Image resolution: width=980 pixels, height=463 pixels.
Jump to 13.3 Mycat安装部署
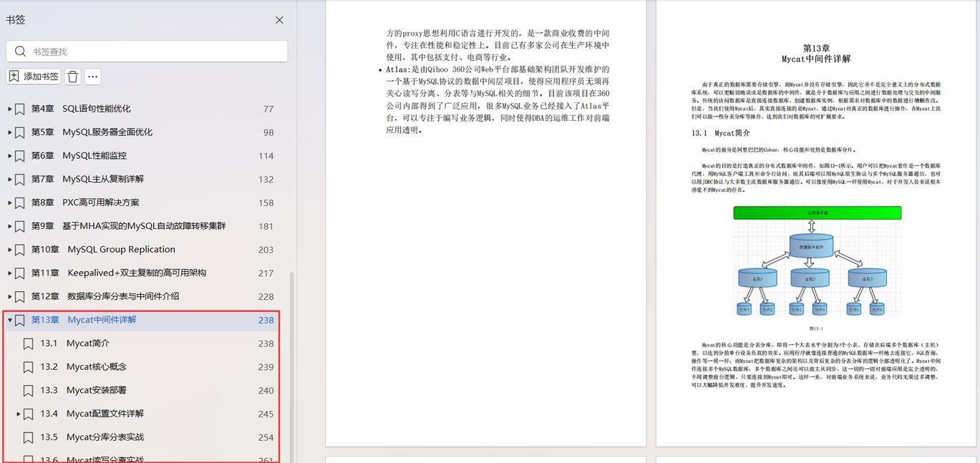tap(83, 391)
